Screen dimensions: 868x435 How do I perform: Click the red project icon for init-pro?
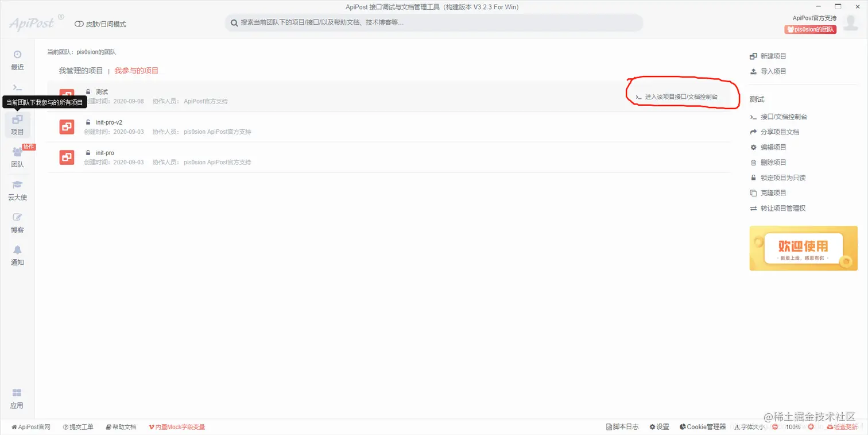coord(67,157)
